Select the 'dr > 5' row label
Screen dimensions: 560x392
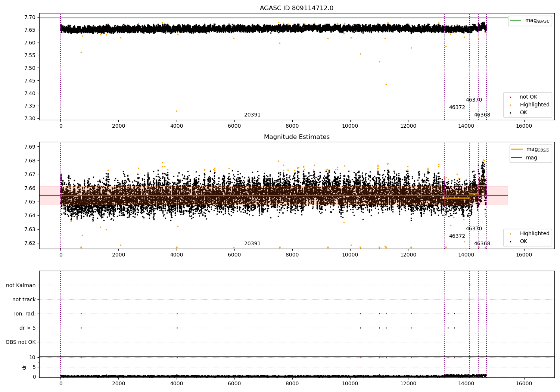[27, 328]
